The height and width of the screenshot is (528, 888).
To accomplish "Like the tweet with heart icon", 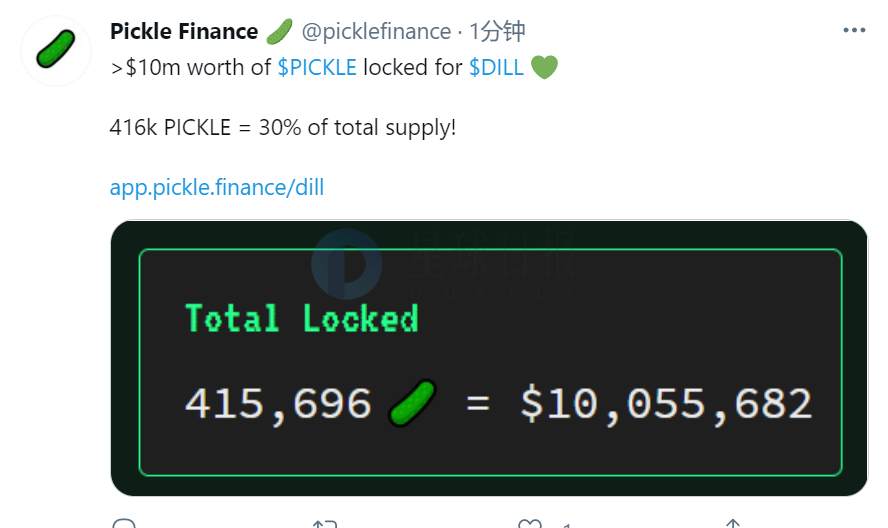I will click(x=530, y=523).
